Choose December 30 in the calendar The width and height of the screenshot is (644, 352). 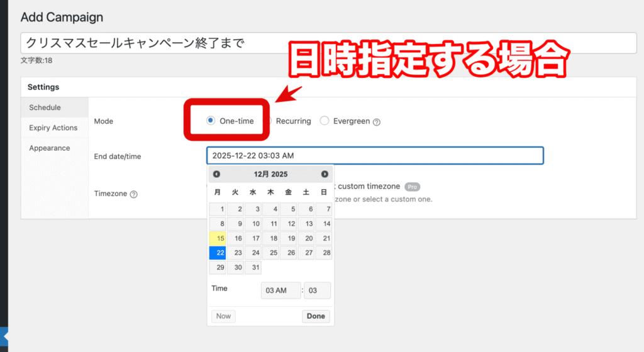click(235, 267)
